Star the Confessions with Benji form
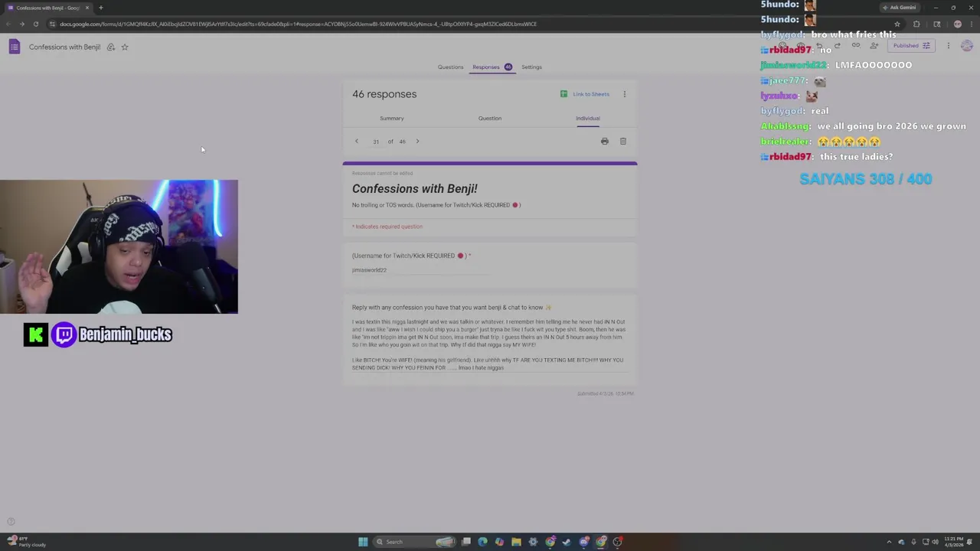The image size is (980, 551). [125, 47]
